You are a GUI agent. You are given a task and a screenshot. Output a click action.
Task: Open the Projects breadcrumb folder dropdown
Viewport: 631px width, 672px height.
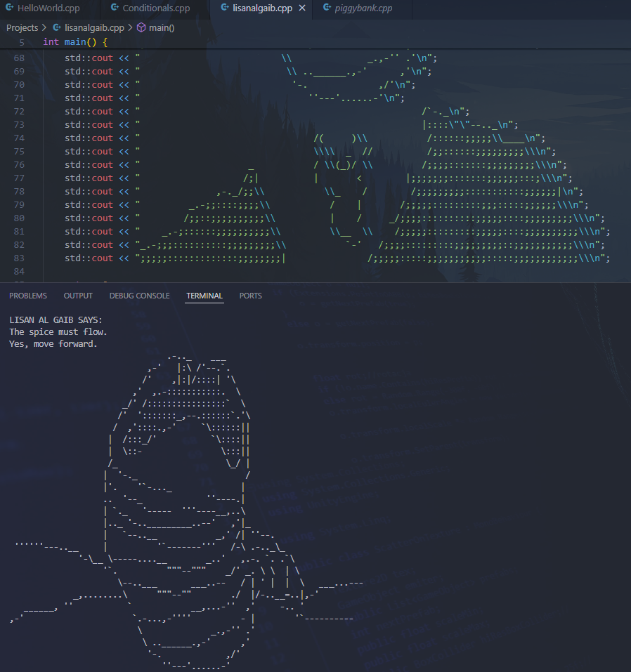(x=22, y=27)
